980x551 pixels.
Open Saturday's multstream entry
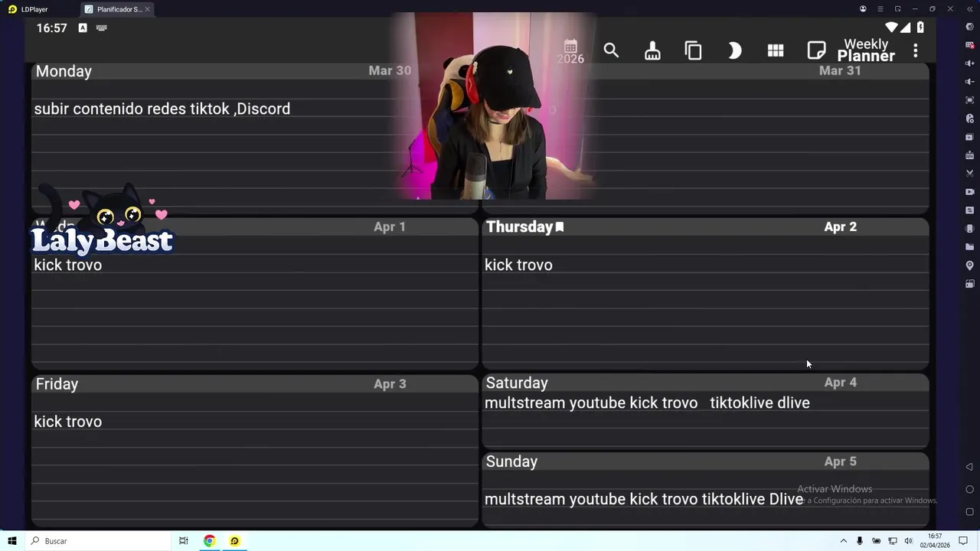tap(647, 403)
